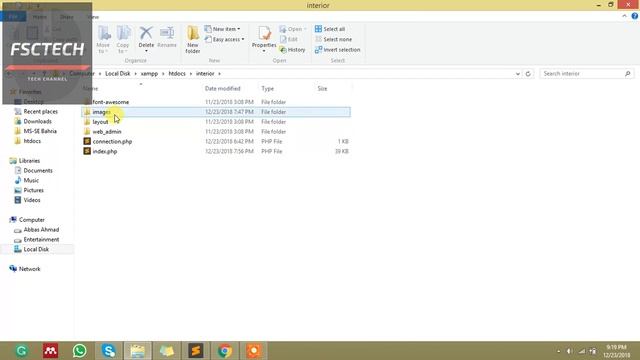This screenshot has height=360, width=640.
Task: Open Music library
Action: [x=31, y=180]
